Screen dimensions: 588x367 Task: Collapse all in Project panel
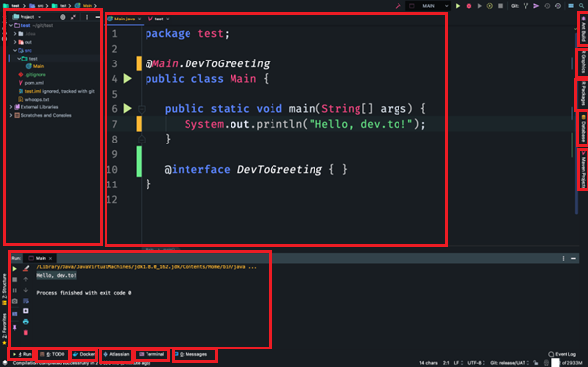click(73, 17)
